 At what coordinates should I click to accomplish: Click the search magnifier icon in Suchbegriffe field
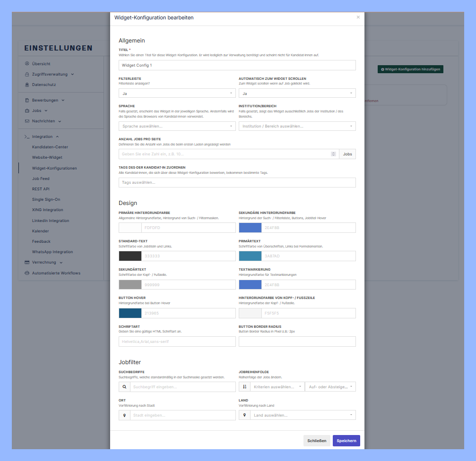pyautogui.click(x=124, y=386)
